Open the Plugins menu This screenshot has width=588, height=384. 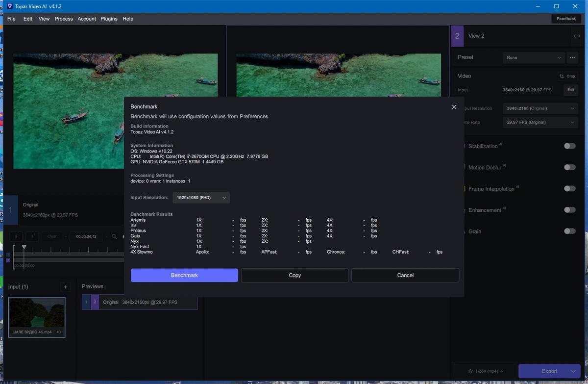[x=109, y=19]
